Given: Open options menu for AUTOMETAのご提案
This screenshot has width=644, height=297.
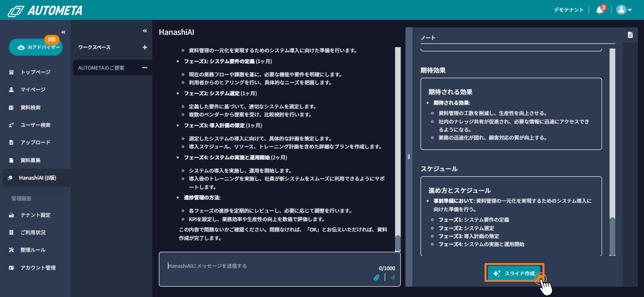Looking at the screenshot, I should (x=145, y=68).
